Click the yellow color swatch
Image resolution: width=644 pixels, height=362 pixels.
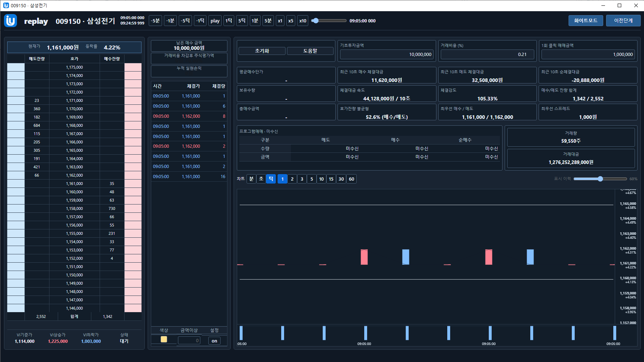point(164,339)
